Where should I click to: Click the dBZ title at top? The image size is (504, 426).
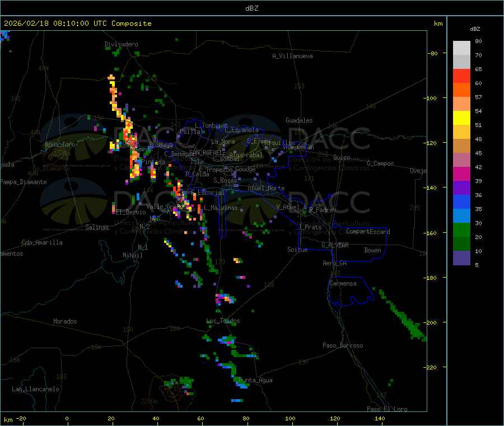tap(251, 8)
